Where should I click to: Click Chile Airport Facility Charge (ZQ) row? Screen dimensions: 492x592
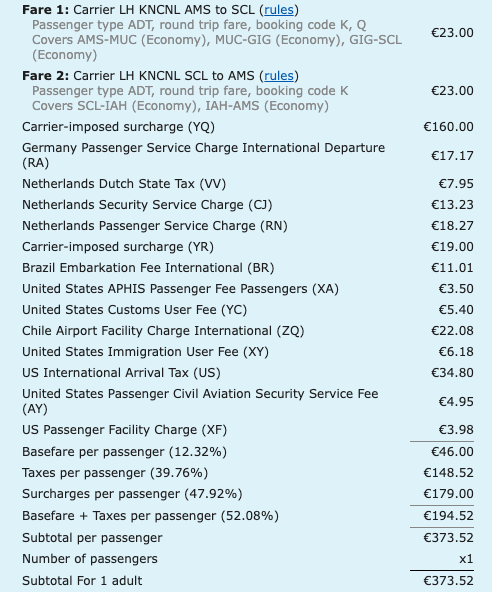click(x=248, y=331)
